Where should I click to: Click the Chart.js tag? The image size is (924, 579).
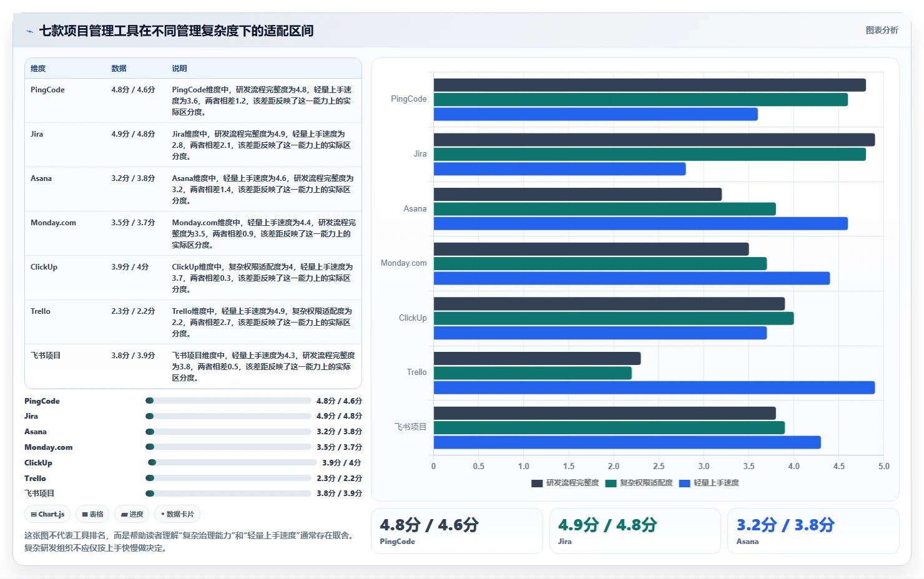47,514
